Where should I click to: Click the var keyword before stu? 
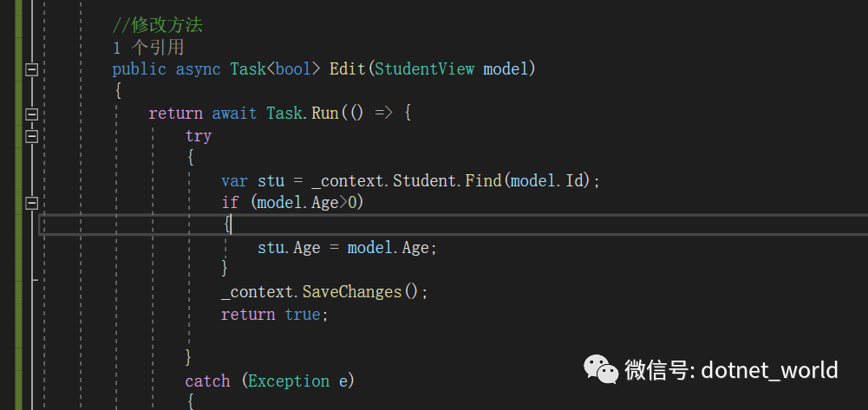(234, 181)
